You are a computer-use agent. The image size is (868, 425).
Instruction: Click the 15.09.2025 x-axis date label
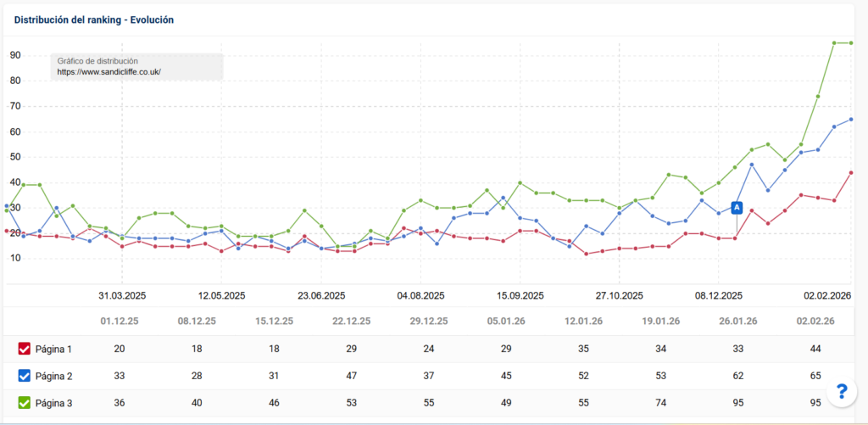point(520,296)
